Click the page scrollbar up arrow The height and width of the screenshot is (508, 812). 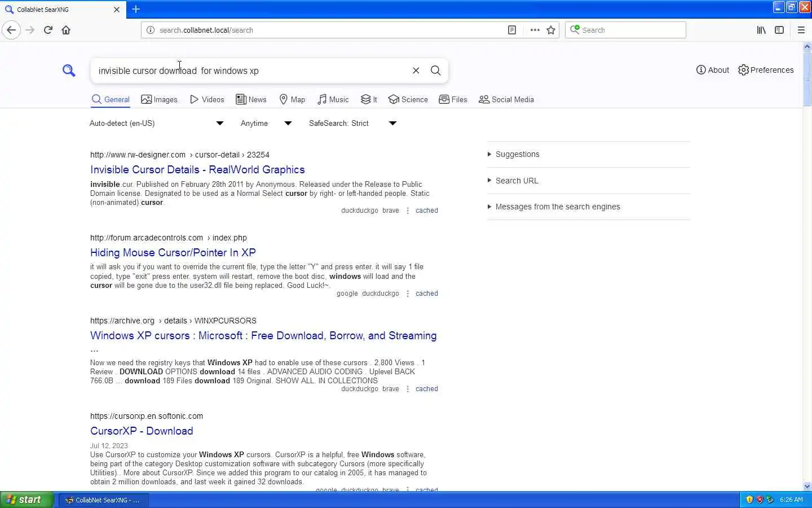807,46
